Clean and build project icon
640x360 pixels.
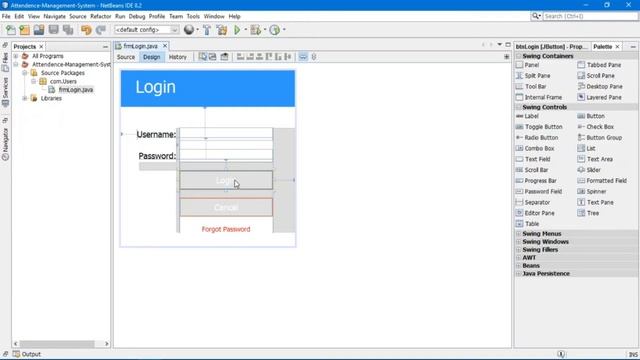point(222,30)
